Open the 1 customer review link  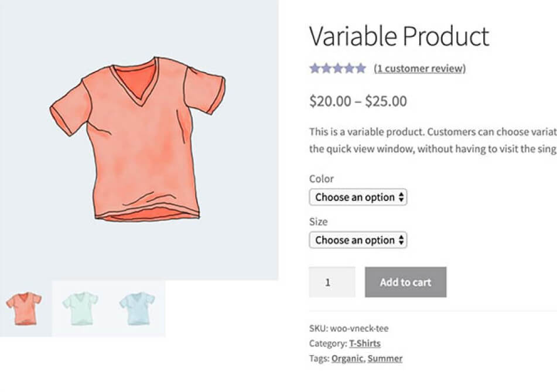tap(419, 68)
